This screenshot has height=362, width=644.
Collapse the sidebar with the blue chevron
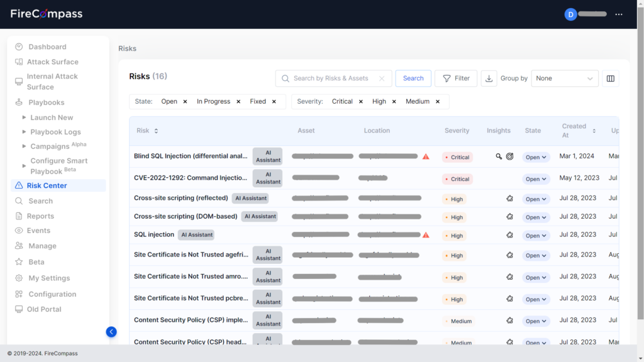tap(111, 332)
